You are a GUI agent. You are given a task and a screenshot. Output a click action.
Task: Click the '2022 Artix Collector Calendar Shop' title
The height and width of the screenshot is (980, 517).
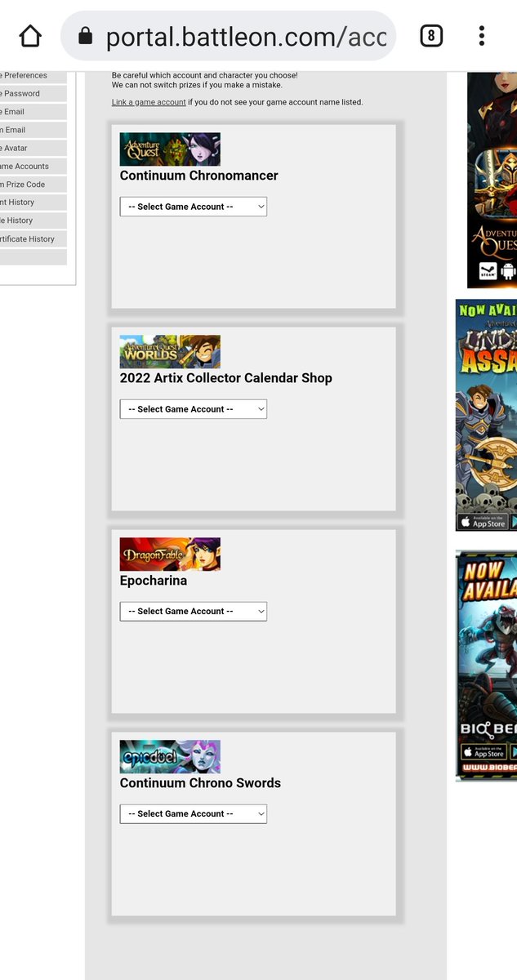click(226, 378)
